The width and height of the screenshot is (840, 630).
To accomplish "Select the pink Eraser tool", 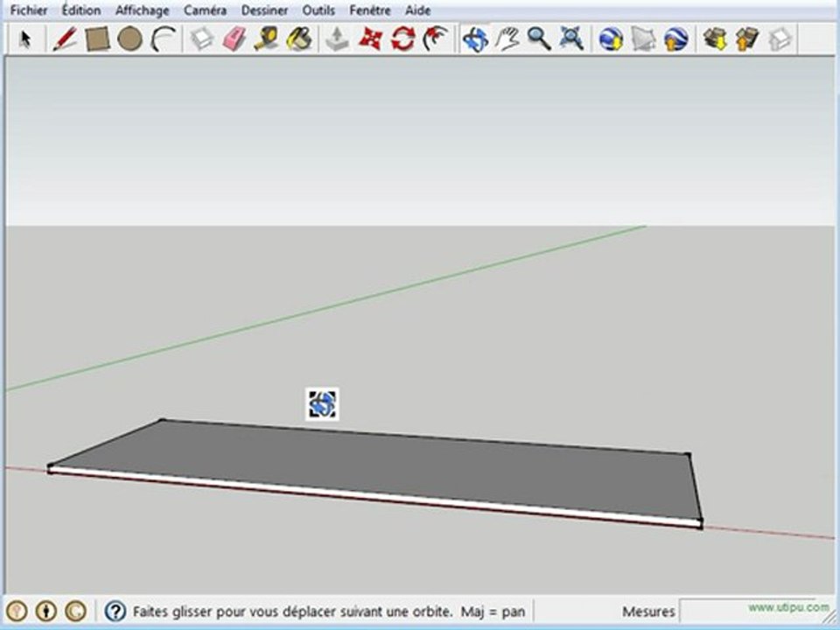I will pos(234,39).
